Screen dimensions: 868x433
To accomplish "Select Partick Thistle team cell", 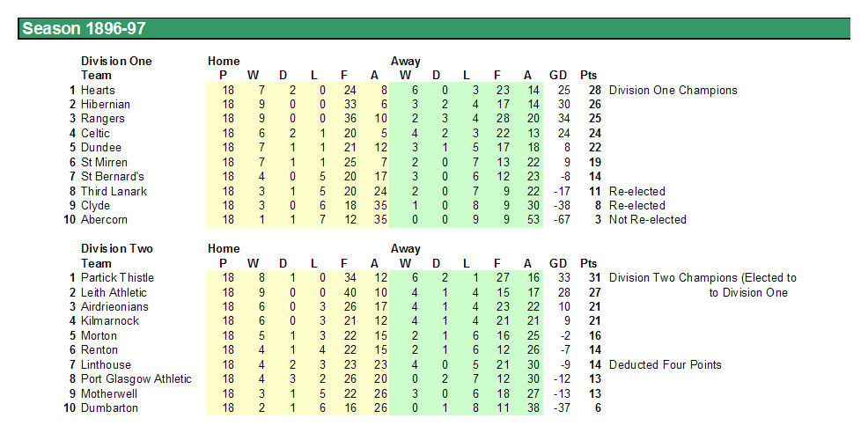I will (x=117, y=277).
